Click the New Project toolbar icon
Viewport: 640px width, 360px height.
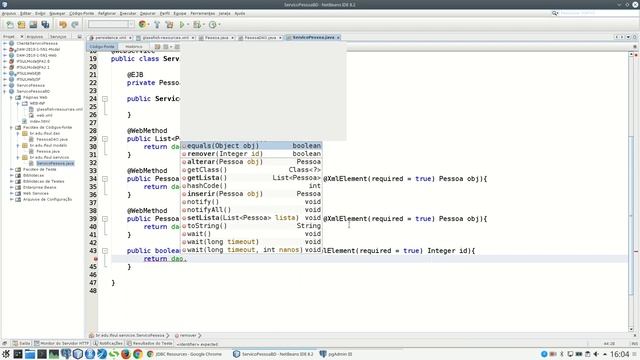coord(21,25)
